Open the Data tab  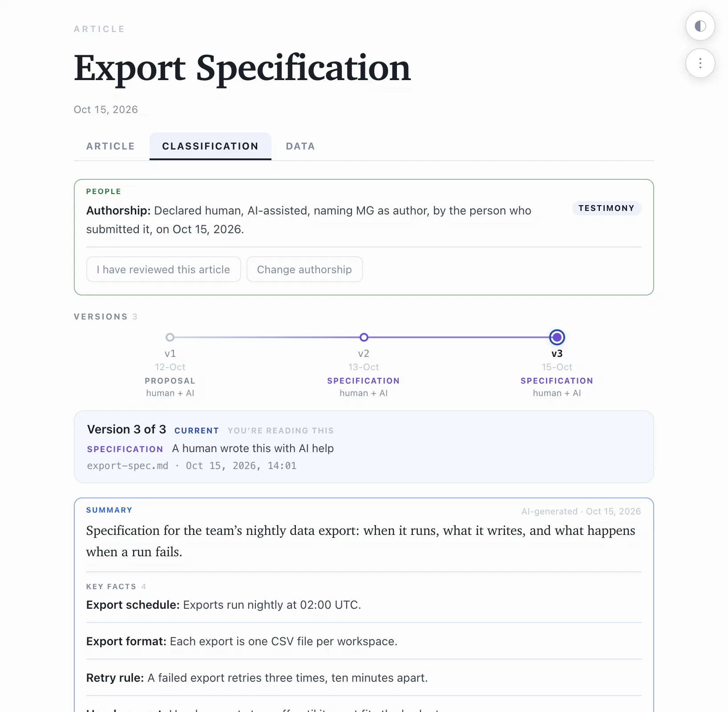pos(300,146)
